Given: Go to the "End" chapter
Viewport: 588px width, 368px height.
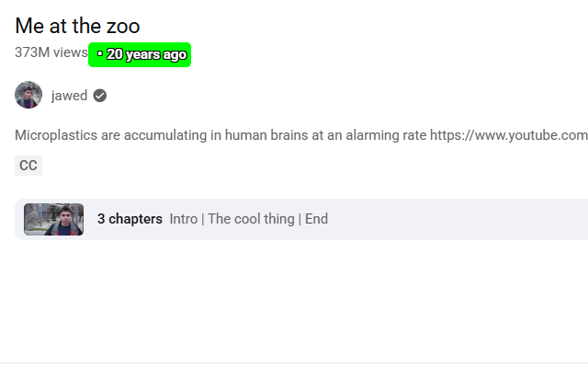Looking at the screenshot, I should 317,219.
